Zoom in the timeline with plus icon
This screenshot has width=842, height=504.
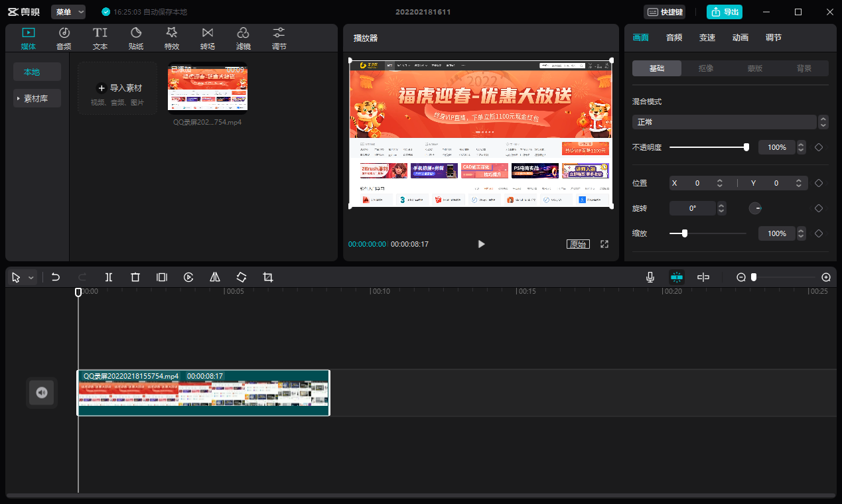[826, 277]
